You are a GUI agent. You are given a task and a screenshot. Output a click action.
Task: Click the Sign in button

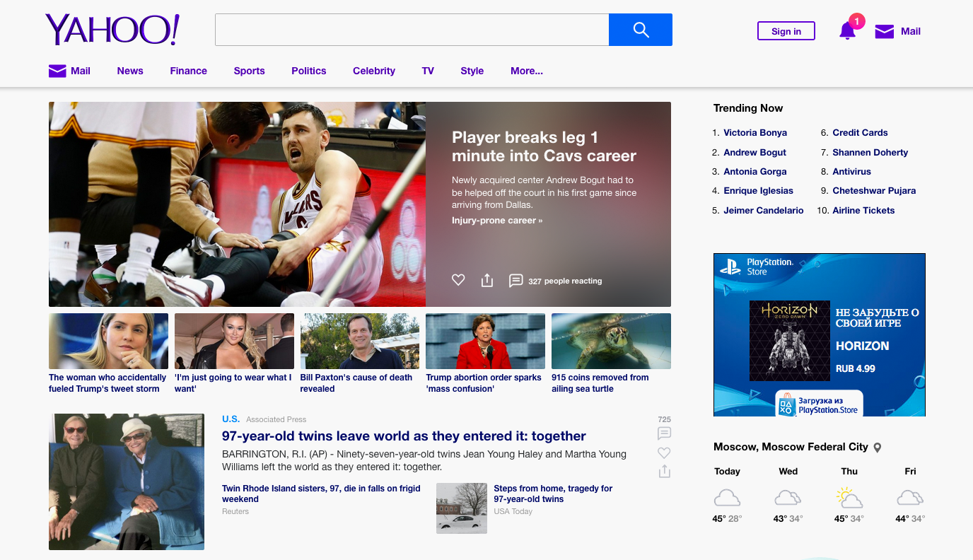[786, 31]
